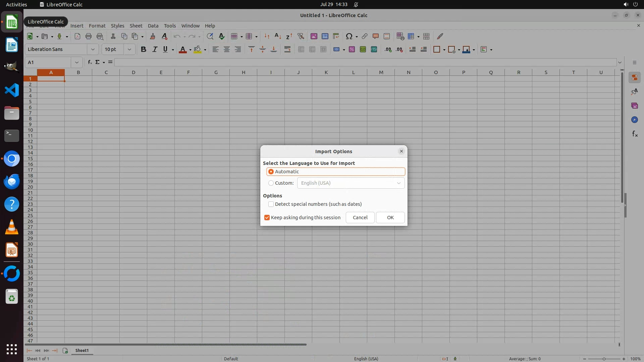Open the Format menu

[x=97, y=26]
